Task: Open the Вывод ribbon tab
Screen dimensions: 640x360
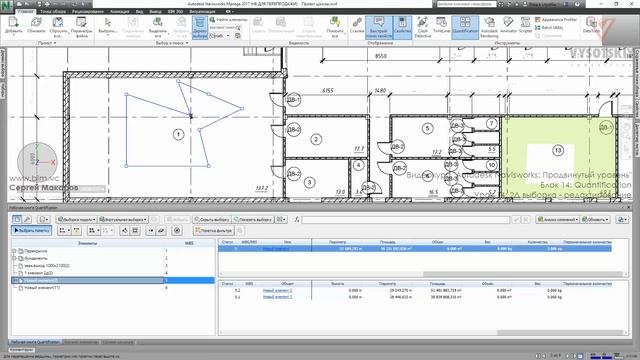Action: click(x=155, y=11)
